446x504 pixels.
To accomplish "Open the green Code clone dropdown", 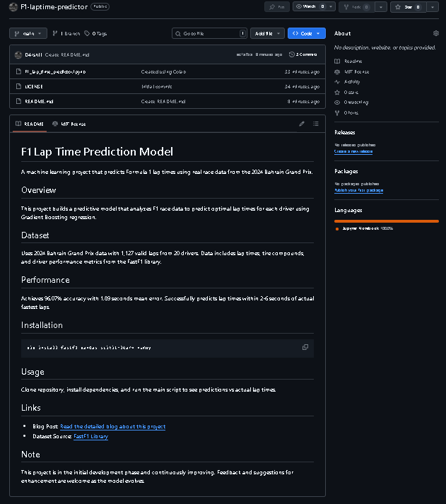I will (x=307, y=33).
